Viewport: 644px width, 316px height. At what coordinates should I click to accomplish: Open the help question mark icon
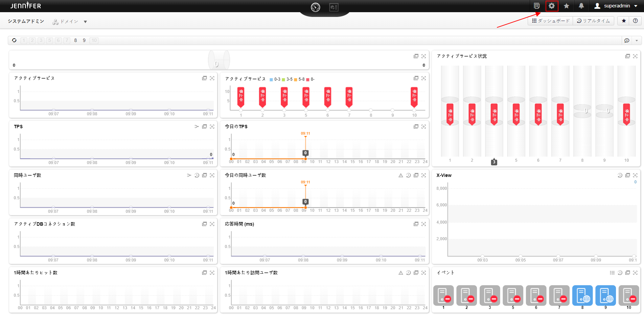(x=635, y=21)
